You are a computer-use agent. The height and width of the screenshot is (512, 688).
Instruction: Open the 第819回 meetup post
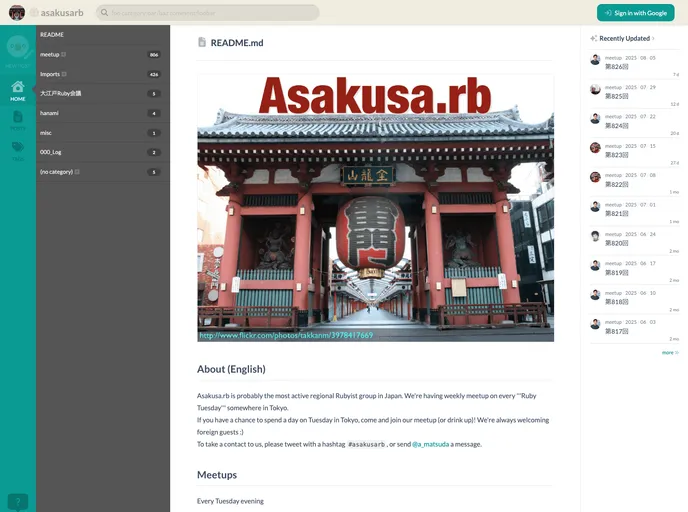point(616,272)
